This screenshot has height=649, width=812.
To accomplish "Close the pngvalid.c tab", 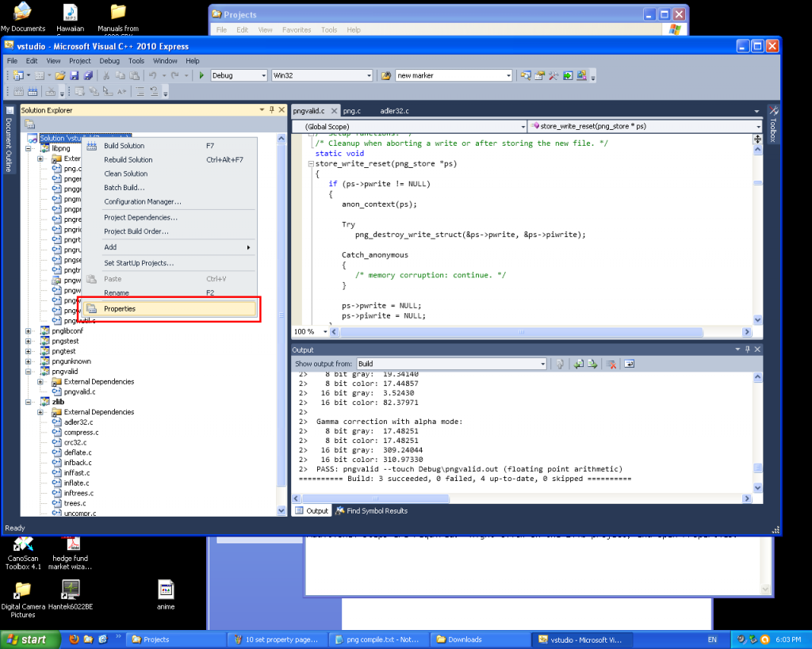I will tap(334, 111).
